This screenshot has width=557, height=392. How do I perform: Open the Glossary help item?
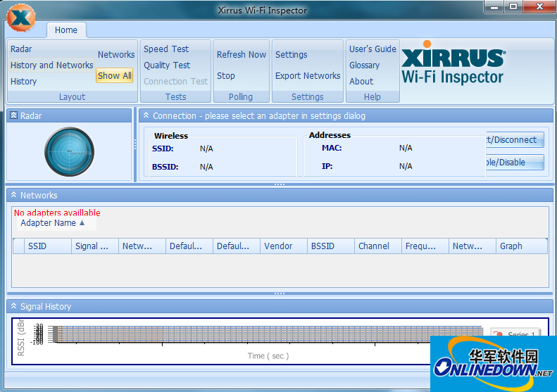[x=365, y=65]
